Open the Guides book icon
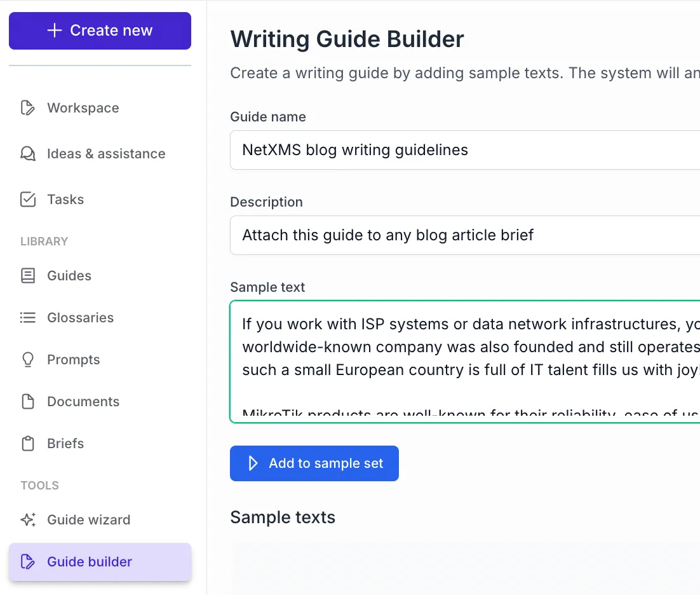This screenshot has width=700, height=595. 28,275
